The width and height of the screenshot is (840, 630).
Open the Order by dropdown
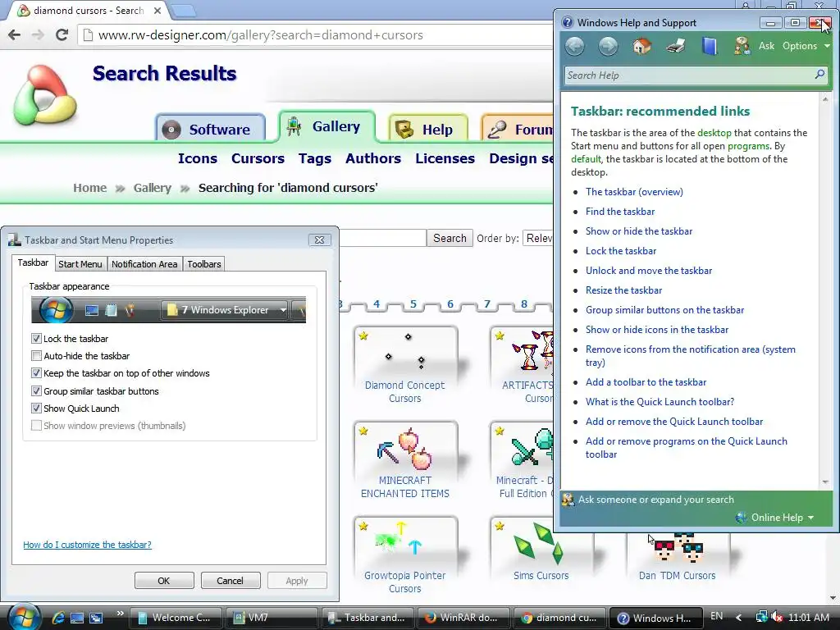point(538,238)
